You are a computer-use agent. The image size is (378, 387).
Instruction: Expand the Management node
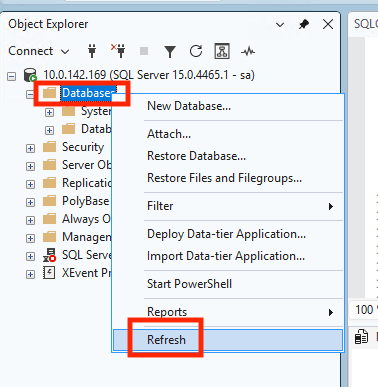(x=30, y=239)
